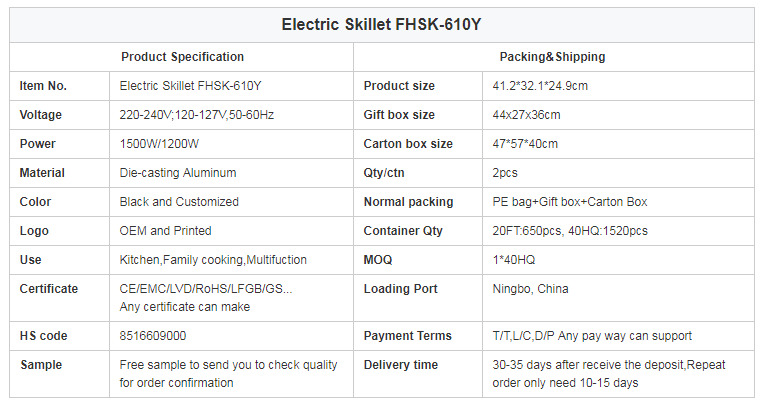Click the Ningbo, China loading port
Screen dimensions: 761x402
[530, 289]
